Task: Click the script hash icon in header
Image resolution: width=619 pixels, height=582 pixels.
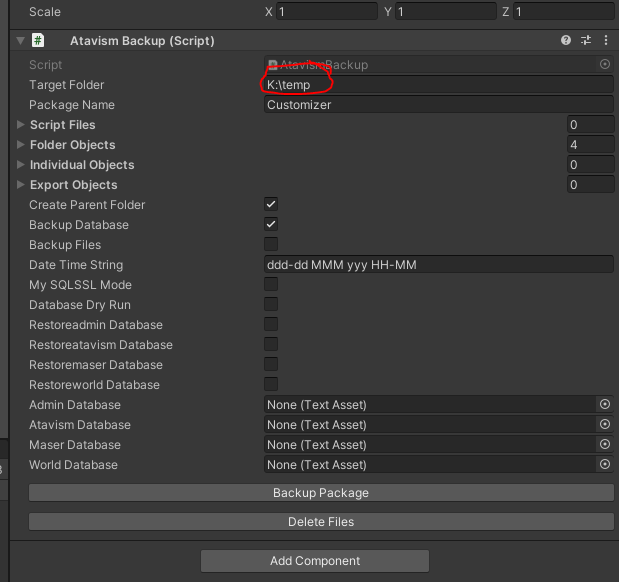Action: coord(38,41)
